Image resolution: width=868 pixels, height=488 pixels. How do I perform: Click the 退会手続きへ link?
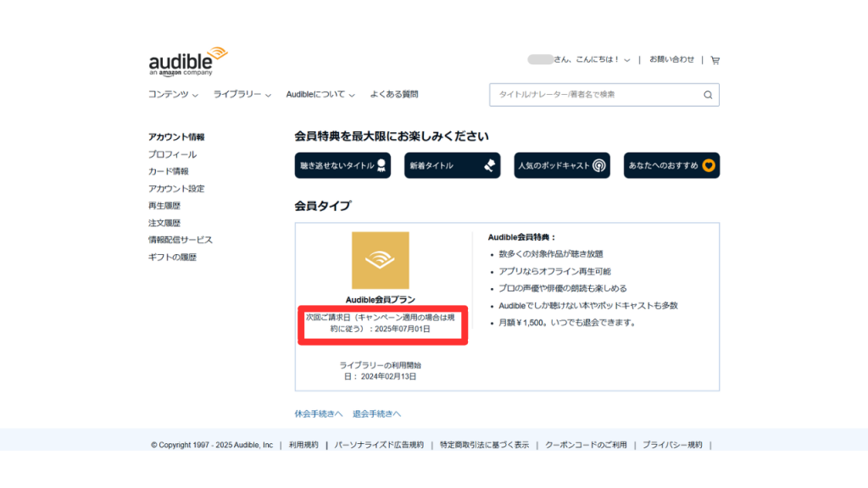tap(378, 413)
